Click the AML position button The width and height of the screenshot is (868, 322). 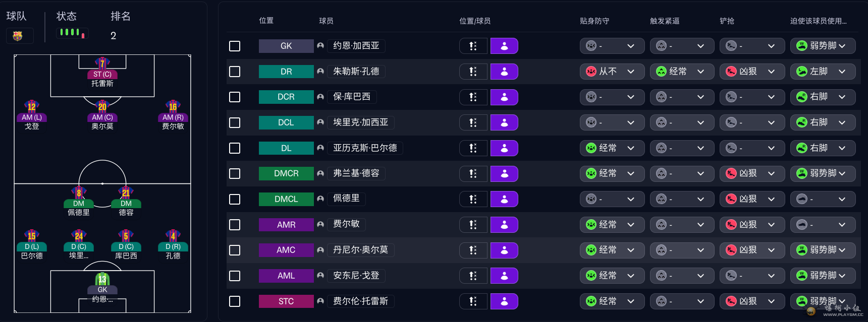click(286, 276)
